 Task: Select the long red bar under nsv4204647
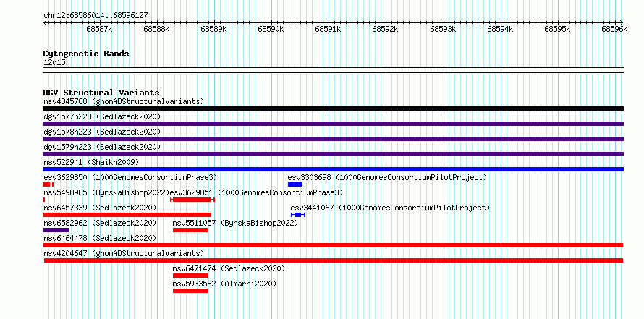coord(334,260)
